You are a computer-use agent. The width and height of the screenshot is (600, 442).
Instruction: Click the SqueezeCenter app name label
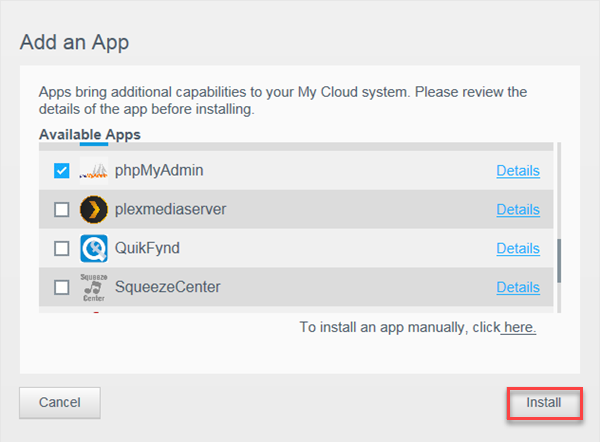[x=167, y=287]
